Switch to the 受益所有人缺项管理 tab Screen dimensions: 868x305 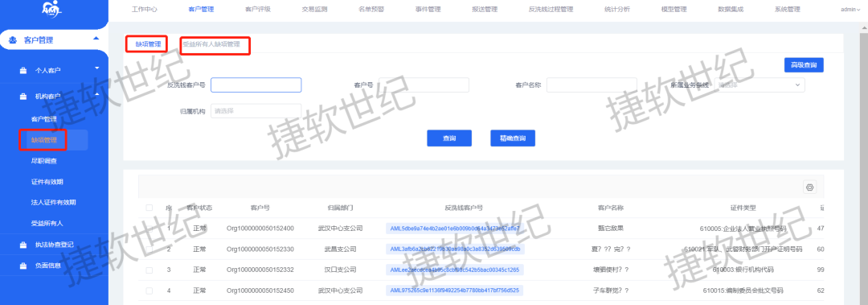point(211,43)
